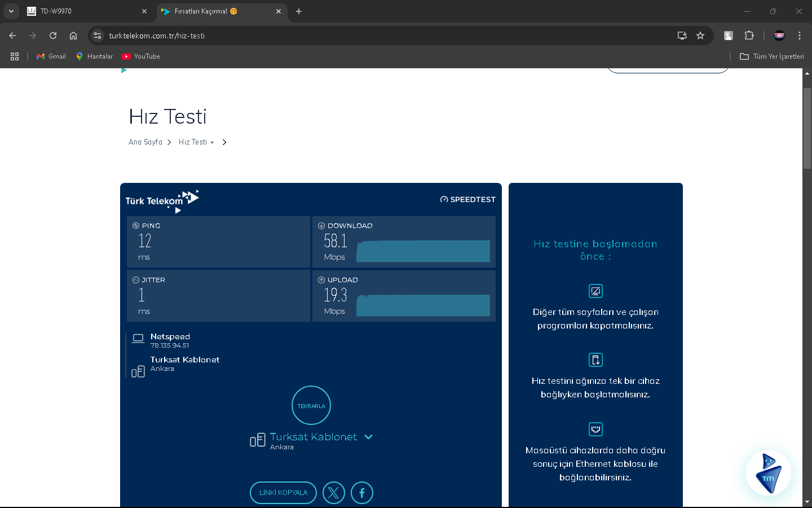Image resolution: width=812 pixels, height=508 pixels.
Task: Click the Hız Testi page heading
Action: tap(167, 117)
